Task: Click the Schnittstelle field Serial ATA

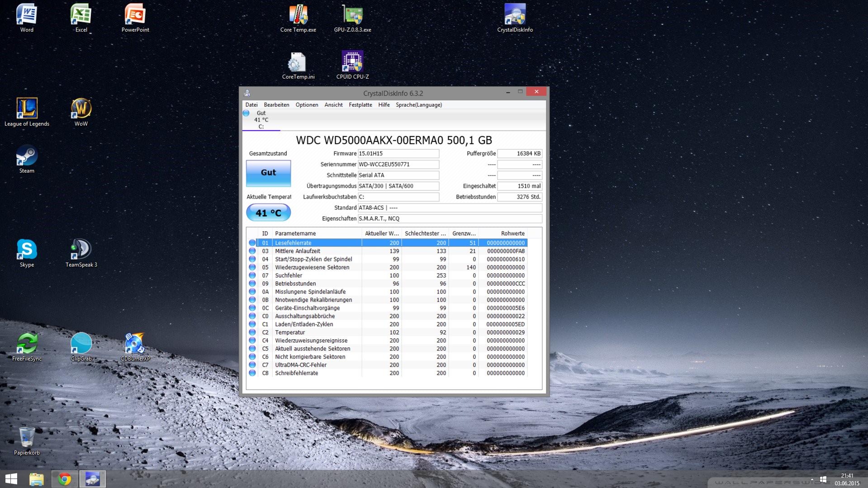Action: (398, 175)
